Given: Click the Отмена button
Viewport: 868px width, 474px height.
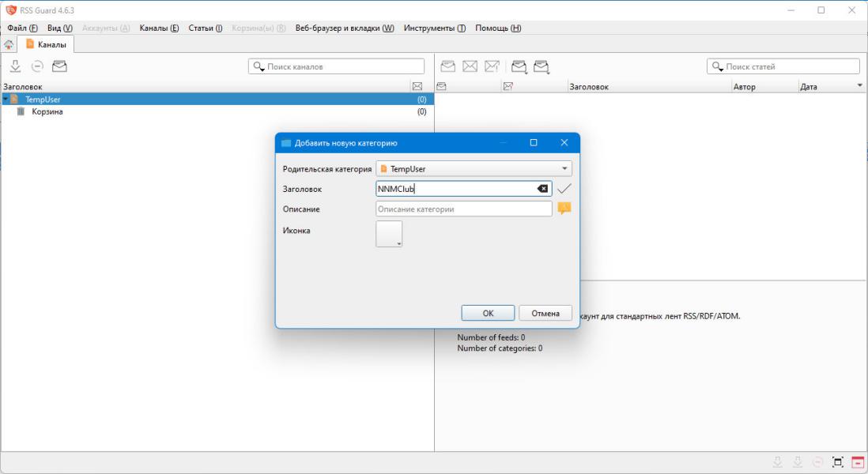Looking at the screenshot, I should [x=545, y=313].
